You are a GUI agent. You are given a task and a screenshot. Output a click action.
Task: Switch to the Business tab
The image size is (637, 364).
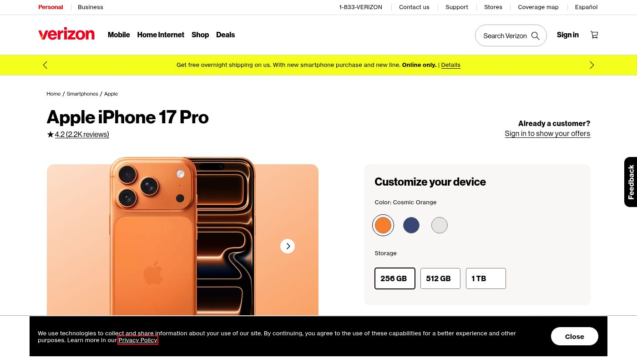91,7
